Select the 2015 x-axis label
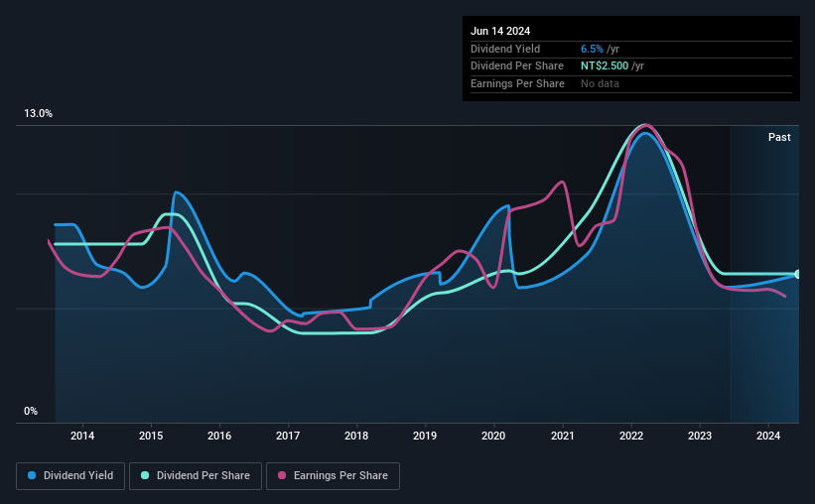 (151, 436)
